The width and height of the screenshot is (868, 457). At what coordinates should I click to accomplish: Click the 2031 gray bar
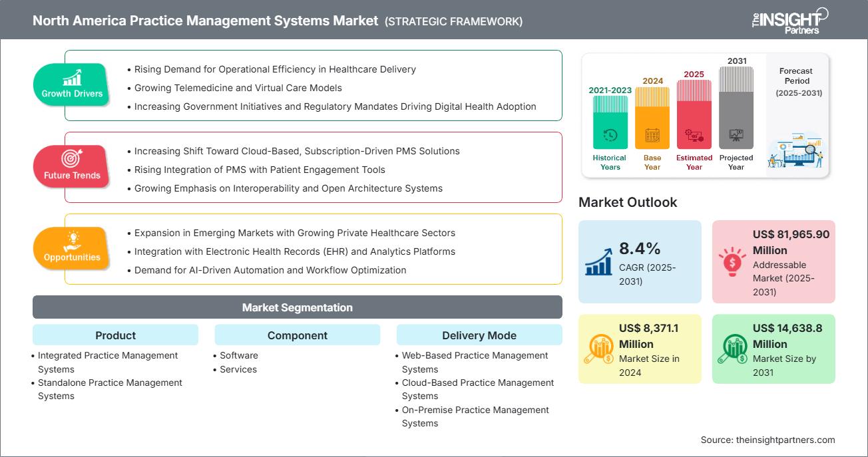736,107
